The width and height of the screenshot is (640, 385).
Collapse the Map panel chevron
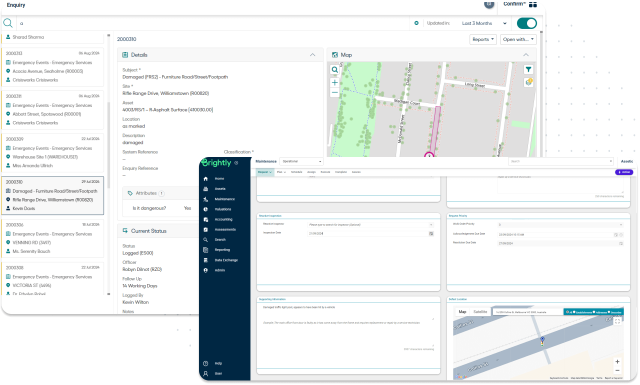526,55
